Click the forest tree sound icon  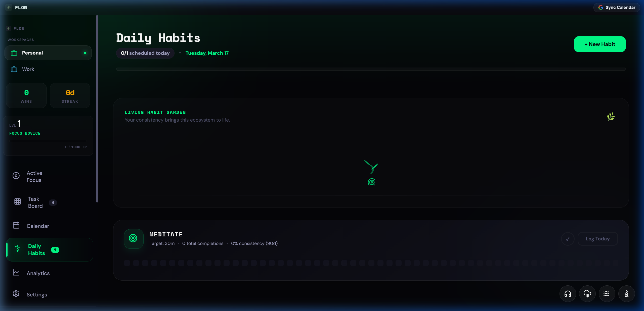click(x=626, y=294)
